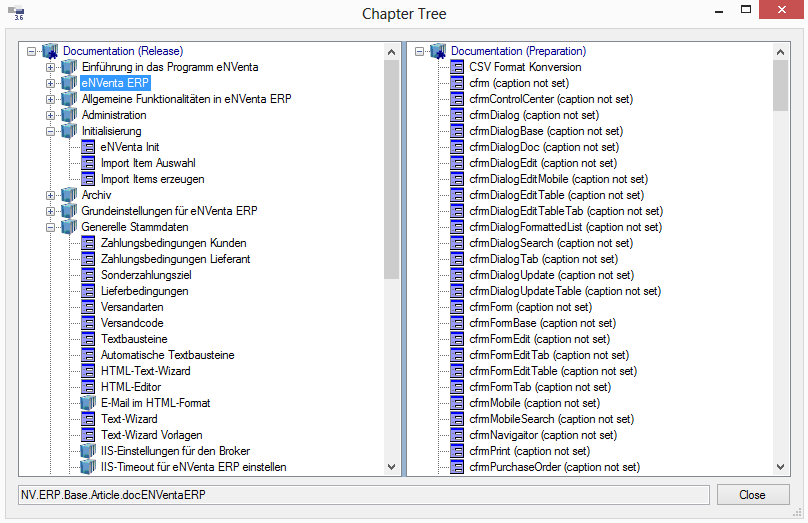
Task: Click the book icon beside IIS-Einstellungen für den Broker
Action: click(88, 450)
